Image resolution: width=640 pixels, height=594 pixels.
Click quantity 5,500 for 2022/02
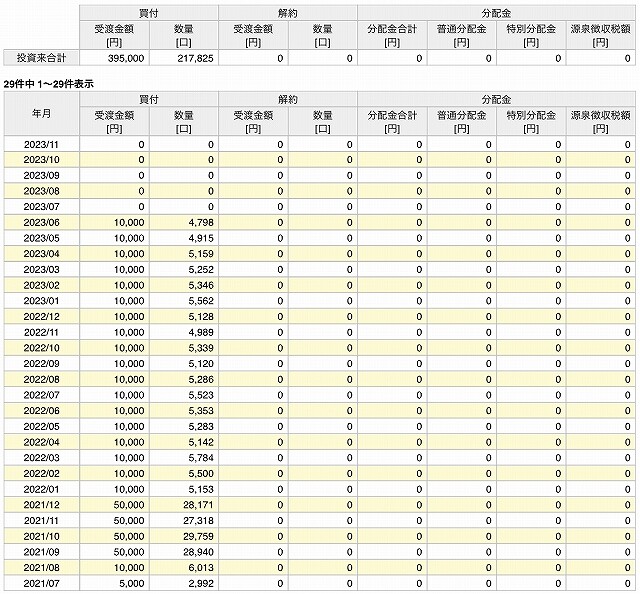[201, 474]
